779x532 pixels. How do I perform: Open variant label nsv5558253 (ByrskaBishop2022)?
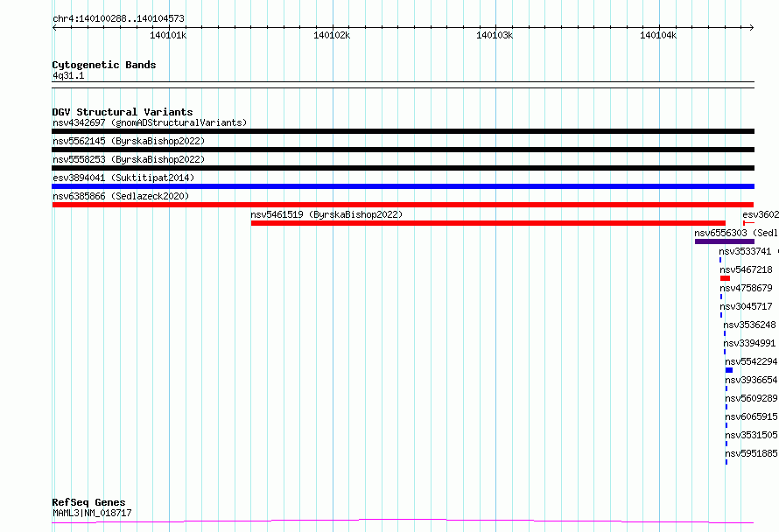[x=129, y=159]
